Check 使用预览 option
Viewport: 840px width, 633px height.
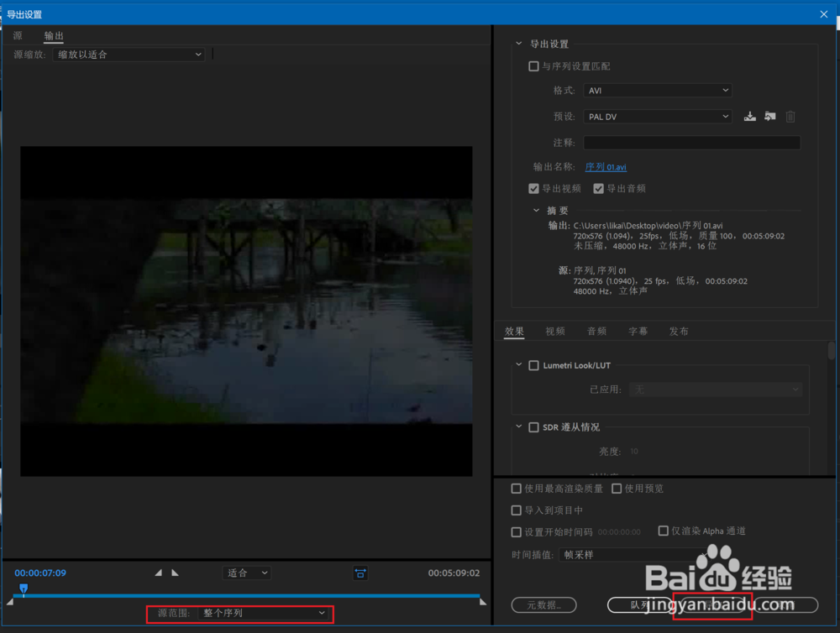[617, 489]
